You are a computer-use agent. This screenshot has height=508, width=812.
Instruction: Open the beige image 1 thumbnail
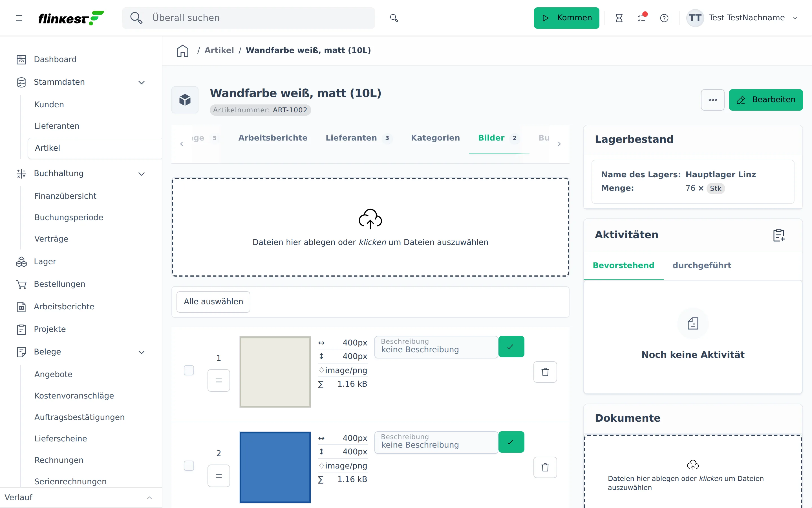point(275,372)
